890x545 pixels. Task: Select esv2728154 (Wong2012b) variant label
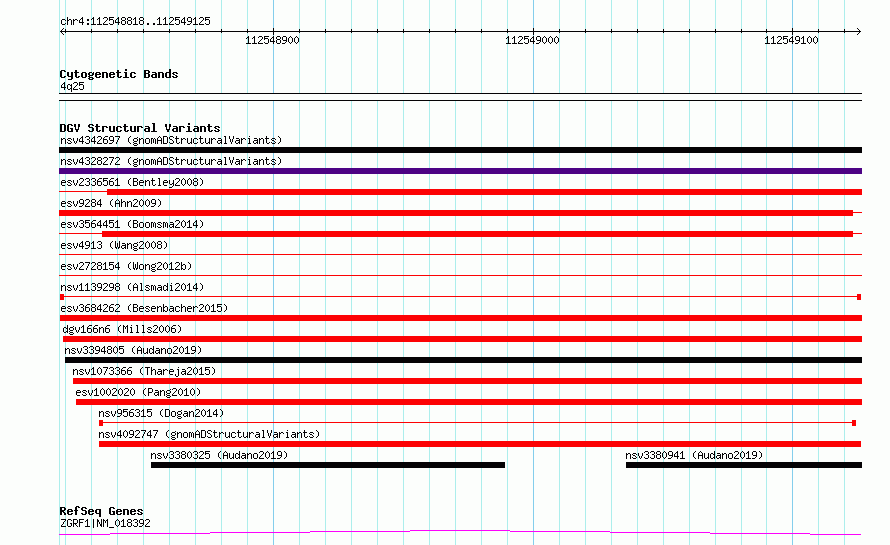126,266
